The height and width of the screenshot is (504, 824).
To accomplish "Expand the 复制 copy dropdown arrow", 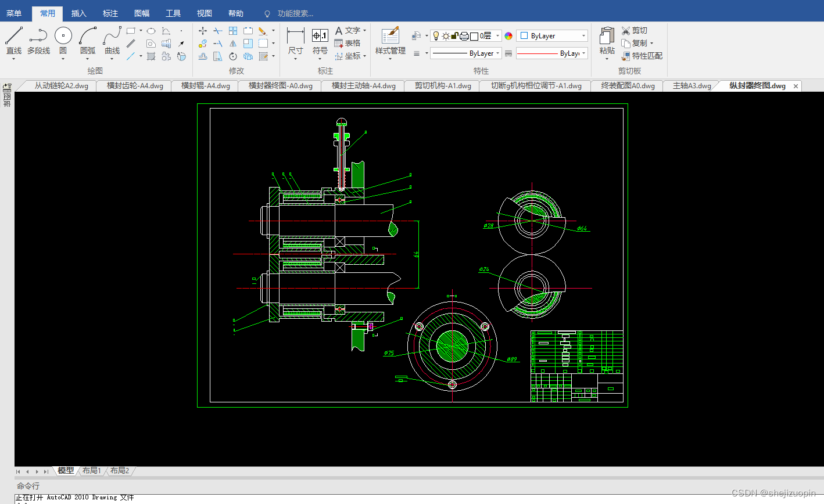I will [x=651, y=44].
